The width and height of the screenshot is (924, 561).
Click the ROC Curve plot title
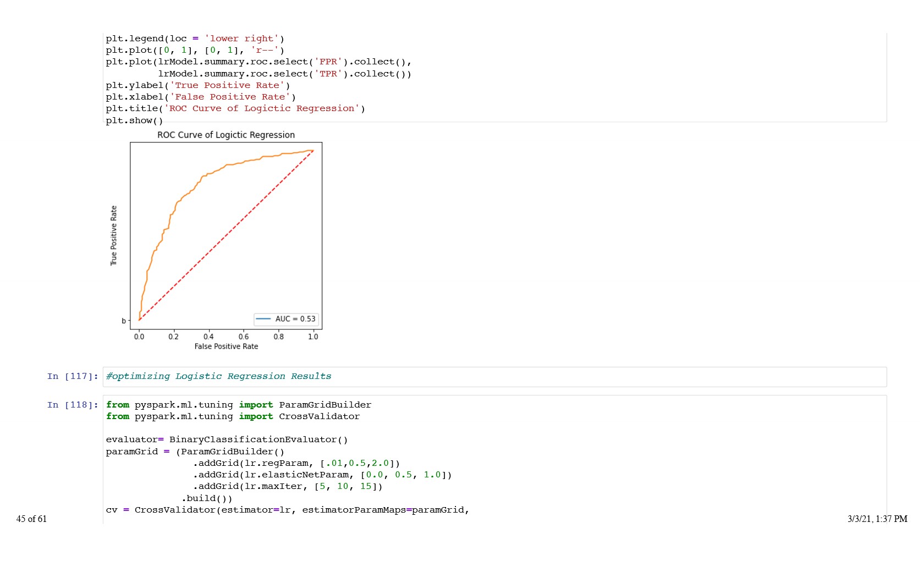[226, 135]
